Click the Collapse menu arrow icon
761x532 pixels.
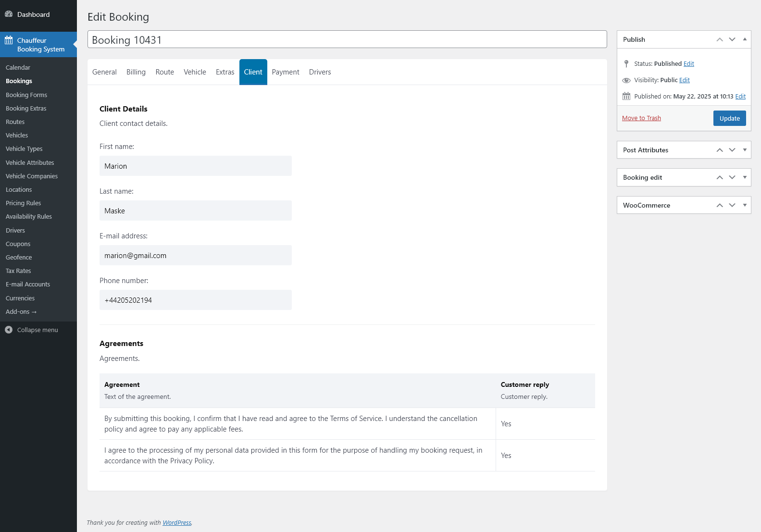click(x=9, y=330)
